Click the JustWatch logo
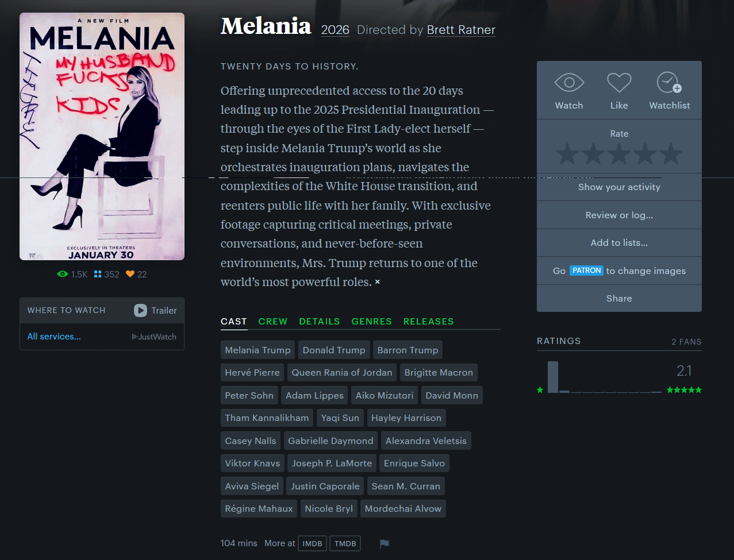This screenshot has width=734, height=560. point(154,337)
